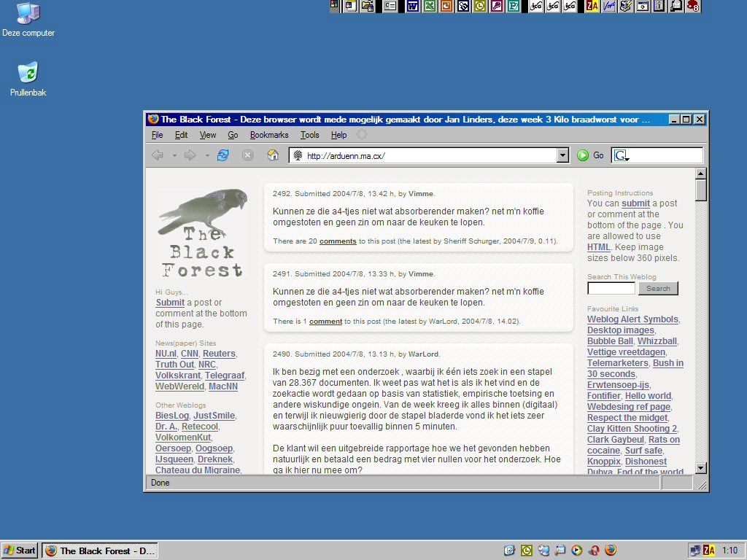Click the green Go button
The width and height of the screenshot is (747, 560).
coord(590,155)
